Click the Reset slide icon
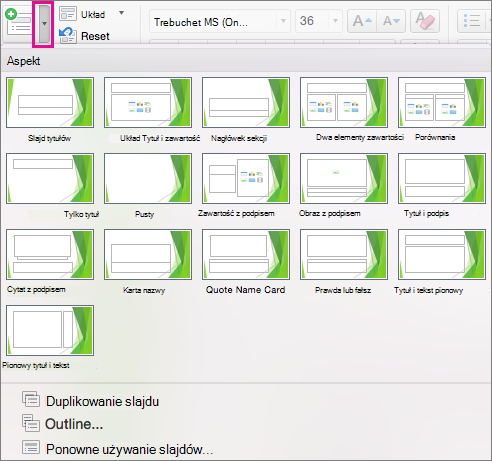The height and width of the screenshot is (461, 492). (x=68, y=35)
